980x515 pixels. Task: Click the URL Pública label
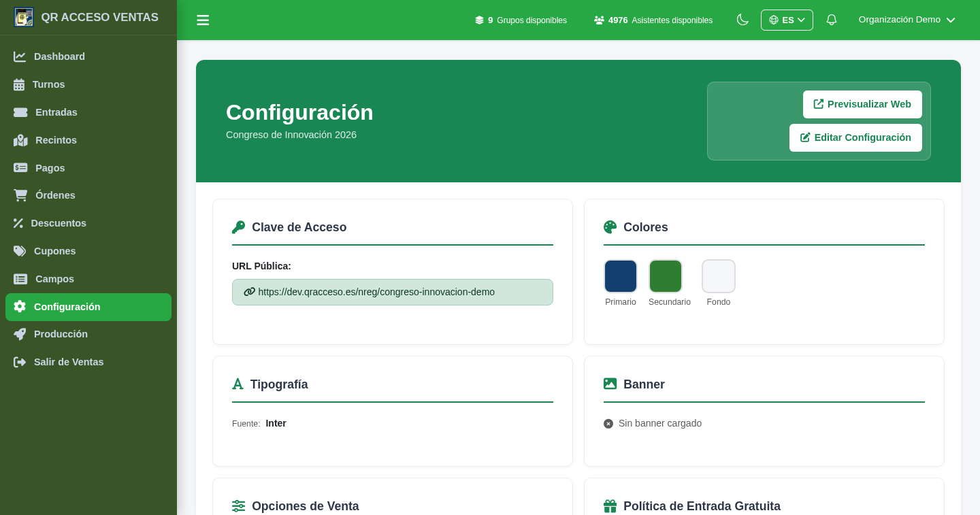(x=261, y=266)
